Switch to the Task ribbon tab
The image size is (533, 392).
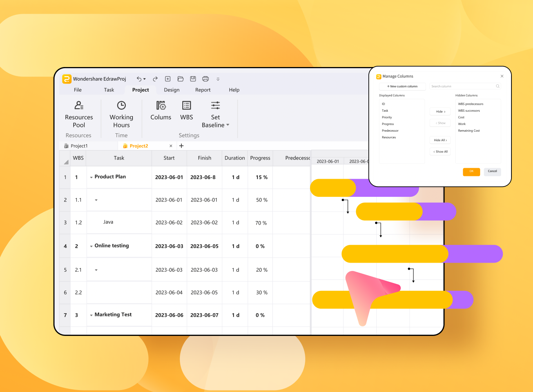point(109,90)
